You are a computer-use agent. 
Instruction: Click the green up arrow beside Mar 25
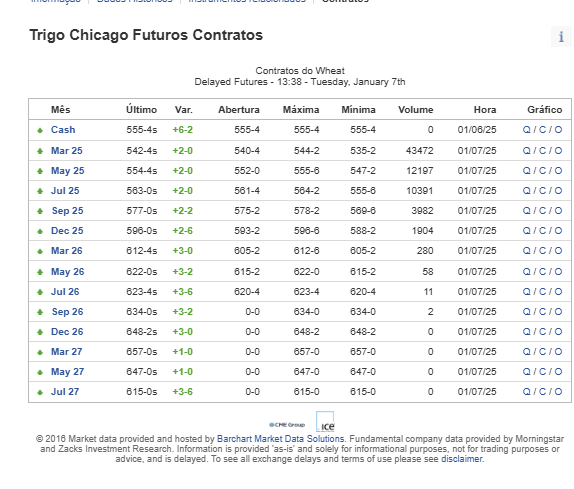pyautogui.click(x=40, y=151)
